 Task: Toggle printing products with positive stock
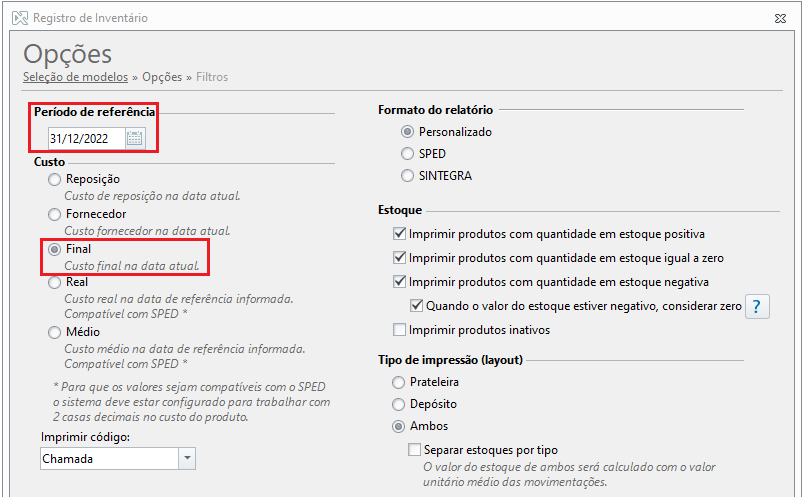tap(399, 234)
